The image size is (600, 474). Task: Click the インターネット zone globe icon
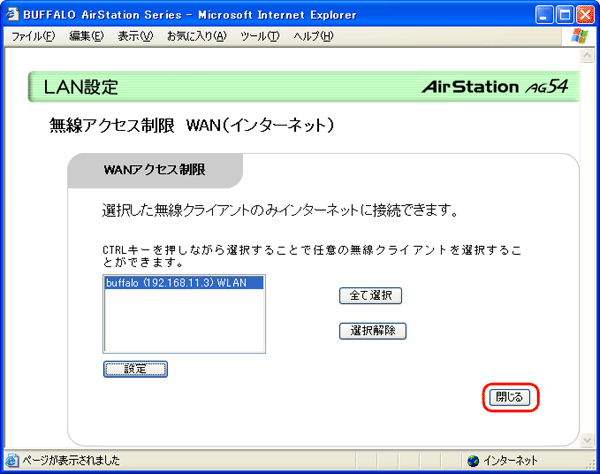[x=472, y=461]
